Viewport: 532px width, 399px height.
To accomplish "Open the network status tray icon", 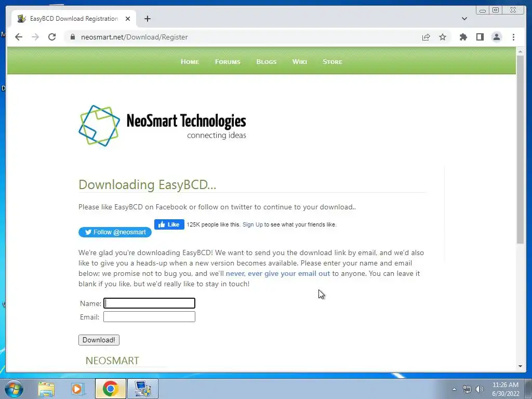I will [x=467, y=389].
